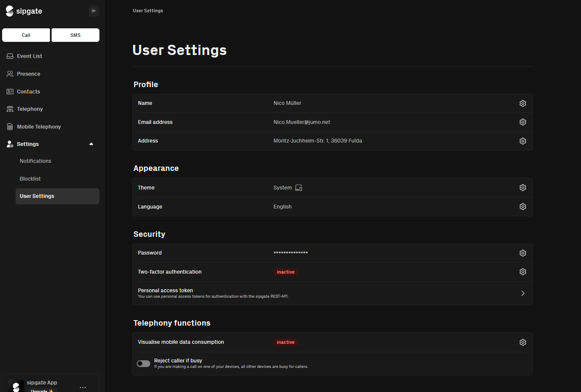Screen dimensions: 581x392
Task: Open the sipgate App three-dot menu
Action: coord(83,387)
